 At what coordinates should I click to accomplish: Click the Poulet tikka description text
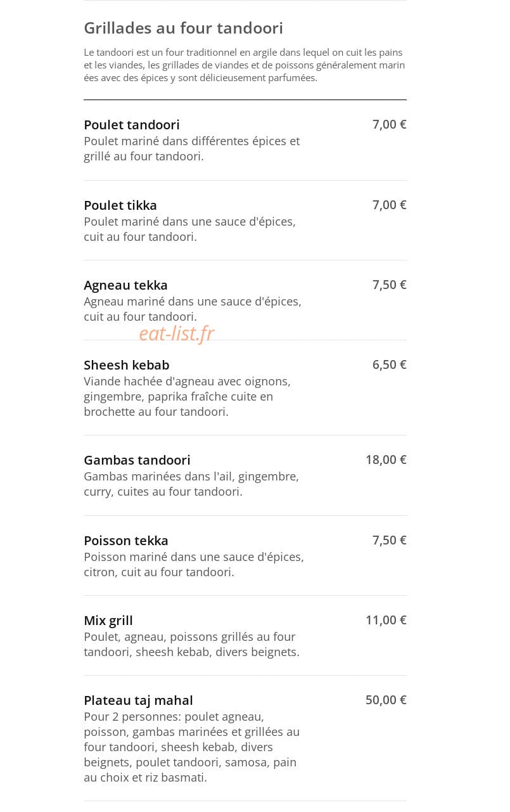click(x=190, y=229)
